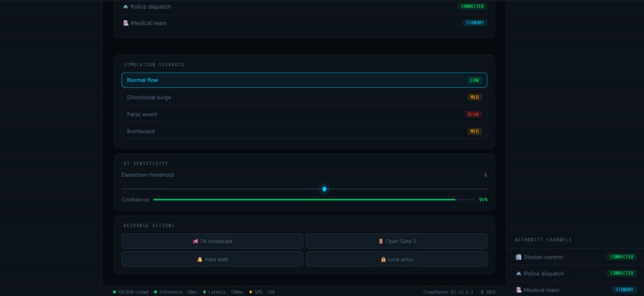
Task: Click the GPU 74% status entry
Action: [262, 292]
